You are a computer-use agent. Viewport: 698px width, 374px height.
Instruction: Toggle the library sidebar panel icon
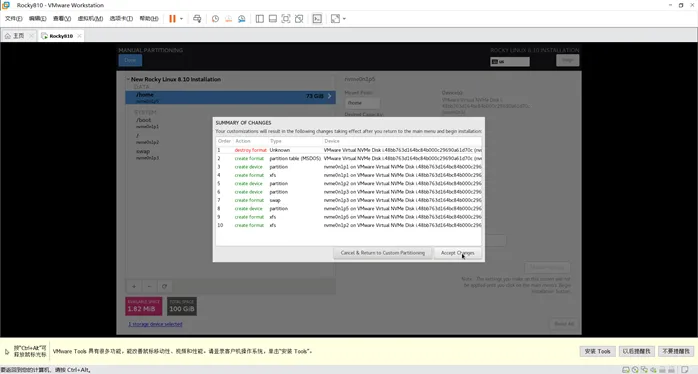coord(260,19)
